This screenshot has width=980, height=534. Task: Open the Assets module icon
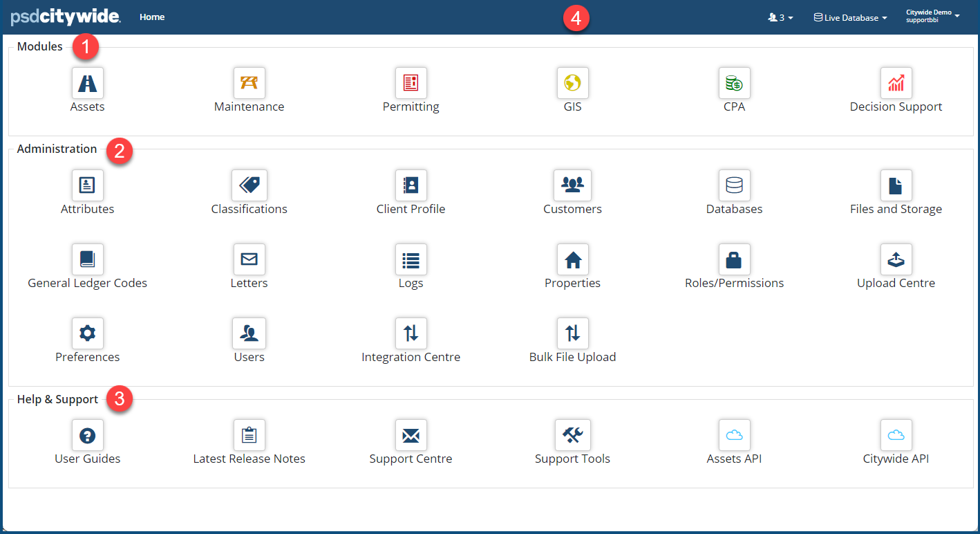coord(88,83)
